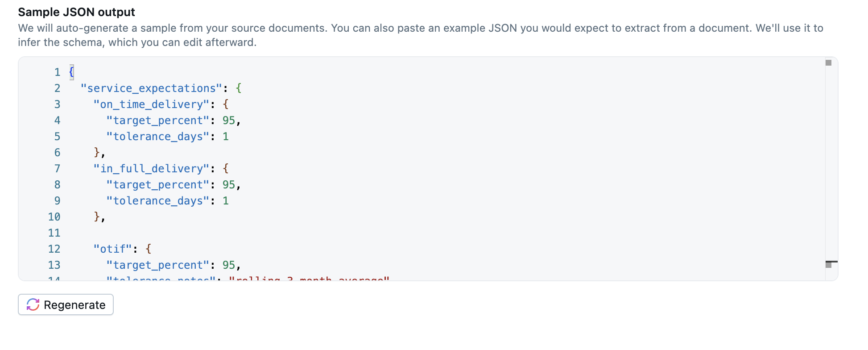This screenshot has height=350, width=868.
Task: Click "target_percent" key on line 8
Action: [157, 185]
